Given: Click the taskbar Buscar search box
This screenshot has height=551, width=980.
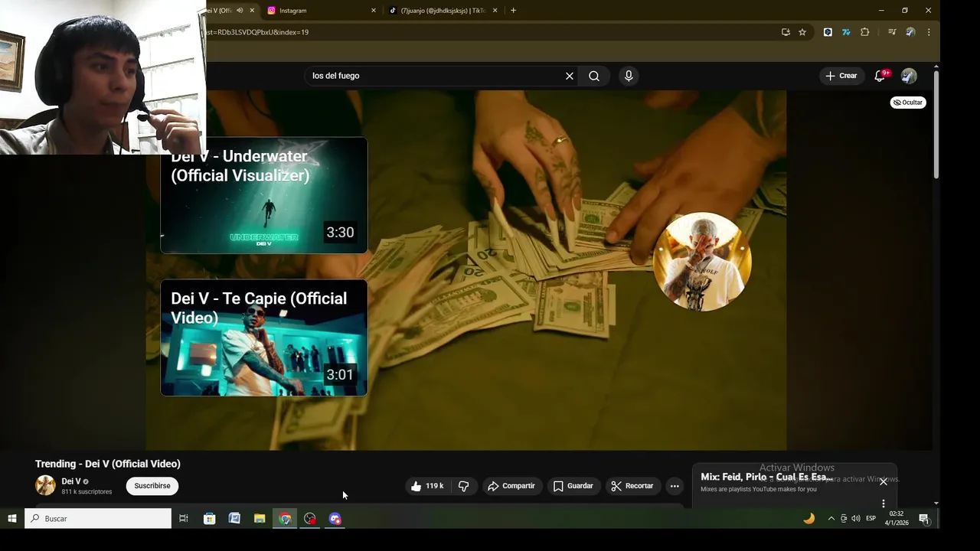Looking at the screenshot, I should (98, 519).
